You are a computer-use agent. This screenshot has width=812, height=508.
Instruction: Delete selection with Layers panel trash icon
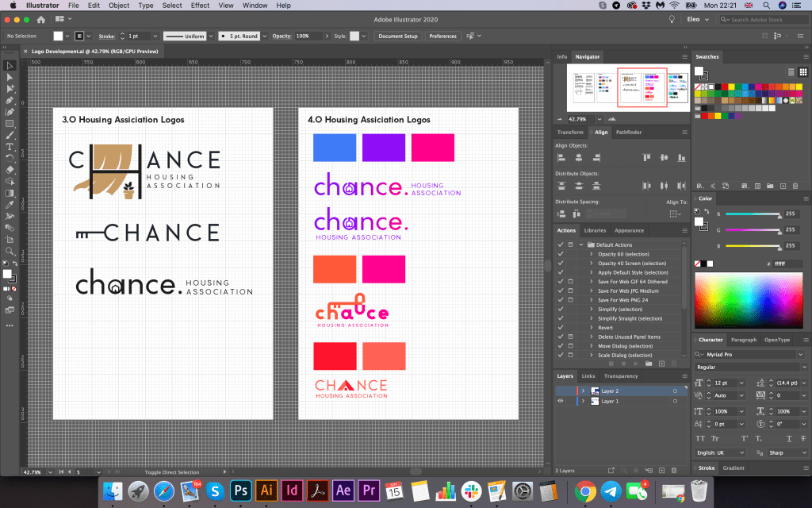tap(673, 471)
